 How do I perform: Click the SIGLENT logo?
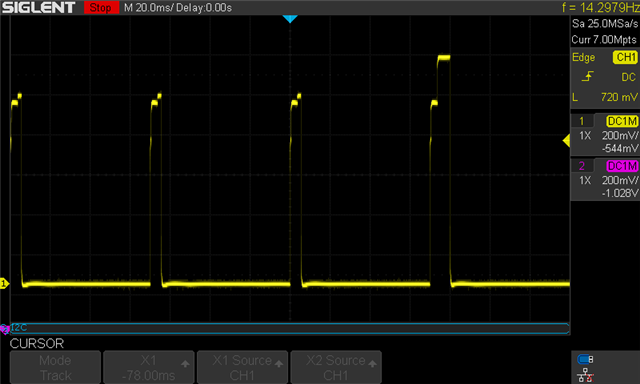(38, 7)
